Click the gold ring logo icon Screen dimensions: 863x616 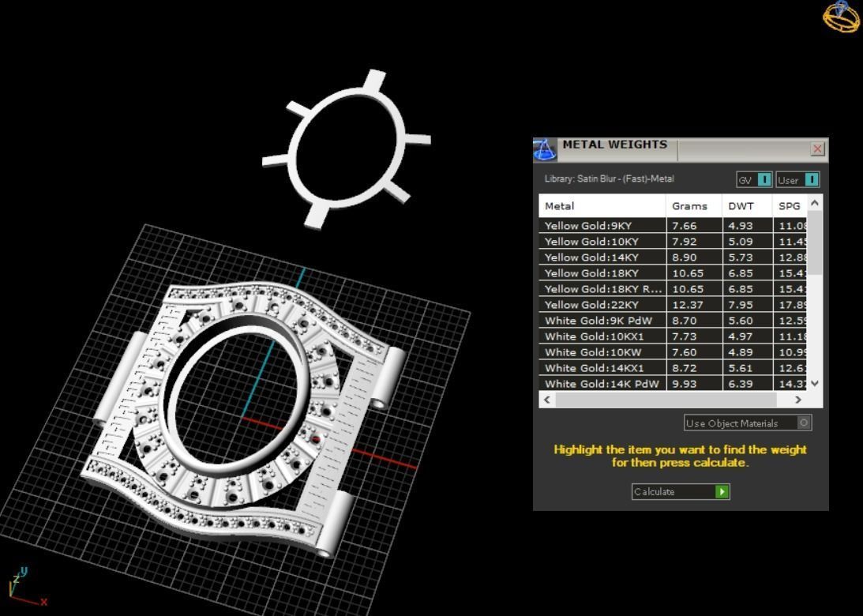(842, 17)
